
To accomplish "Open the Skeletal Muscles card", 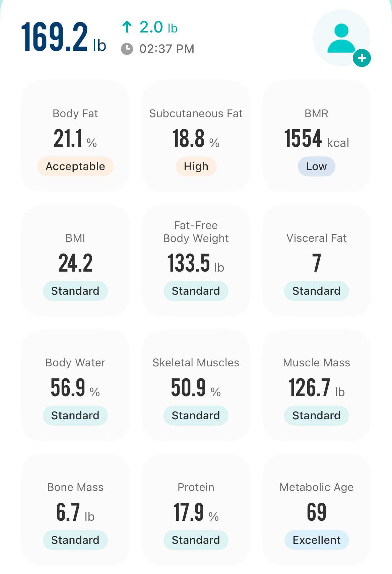I will click(196, 385).
